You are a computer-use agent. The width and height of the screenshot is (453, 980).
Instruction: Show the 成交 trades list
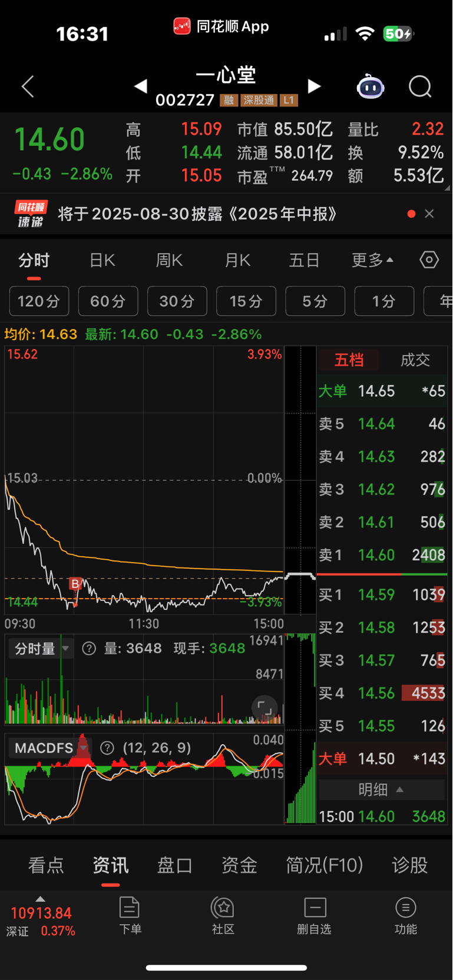click(x=415, y=360)
